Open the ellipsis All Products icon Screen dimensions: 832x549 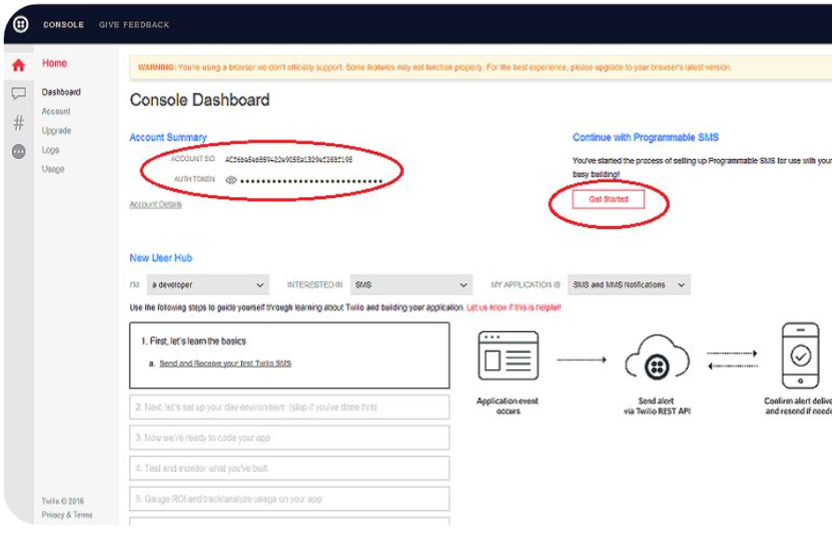click(18, 152)
